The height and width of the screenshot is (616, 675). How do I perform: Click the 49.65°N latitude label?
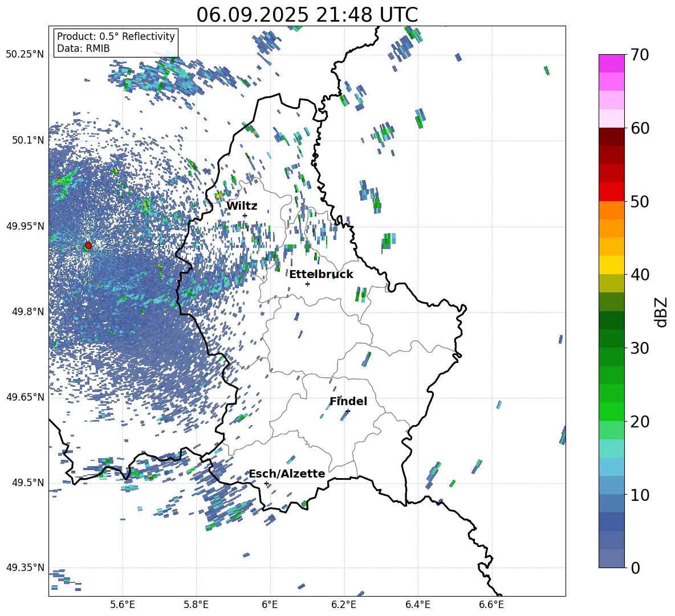(x=25, y=397)
